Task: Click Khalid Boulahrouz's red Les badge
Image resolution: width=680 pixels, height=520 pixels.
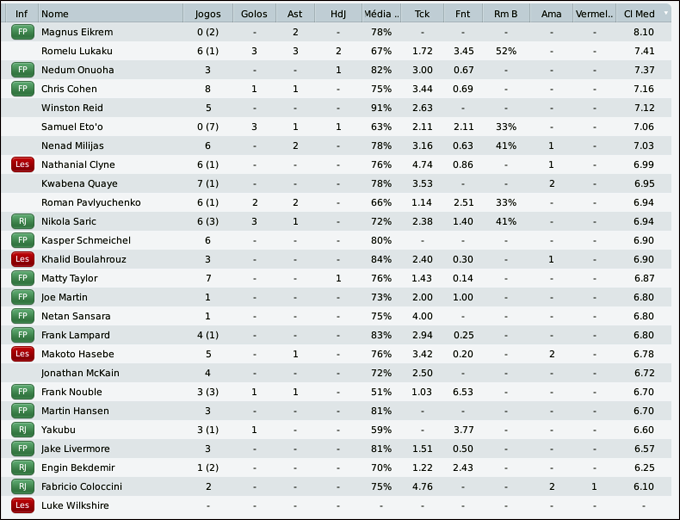Action: [22, 259]
